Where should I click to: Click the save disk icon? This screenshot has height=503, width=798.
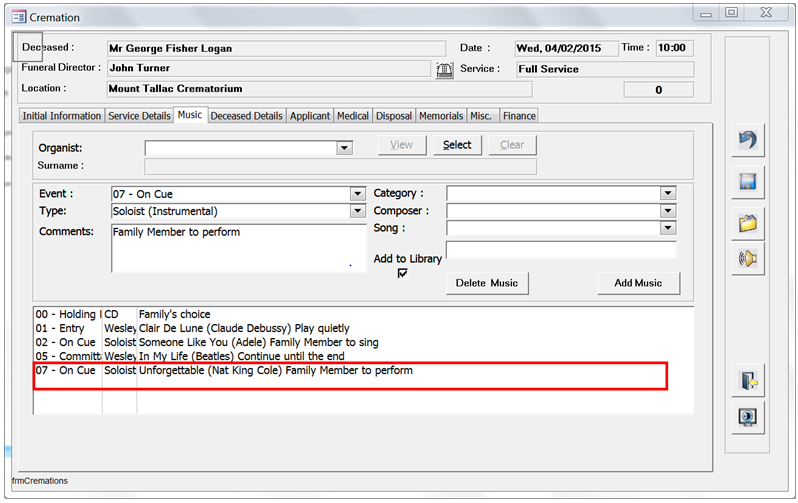point(747,182)
